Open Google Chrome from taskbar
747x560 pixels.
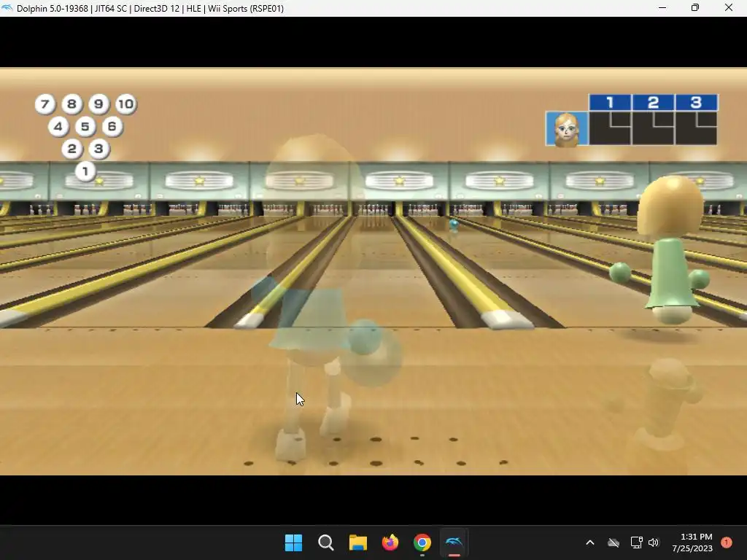tap(422, 542)
